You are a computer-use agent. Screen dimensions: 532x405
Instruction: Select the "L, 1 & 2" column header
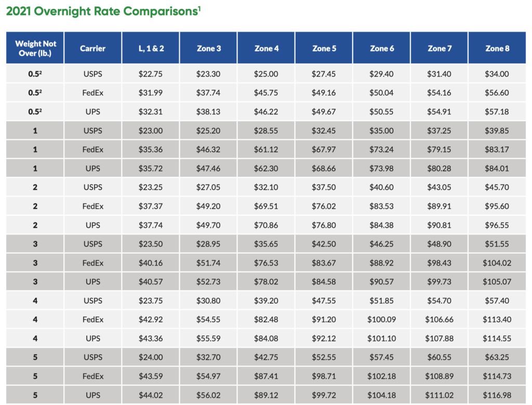[x=151, y=48]
